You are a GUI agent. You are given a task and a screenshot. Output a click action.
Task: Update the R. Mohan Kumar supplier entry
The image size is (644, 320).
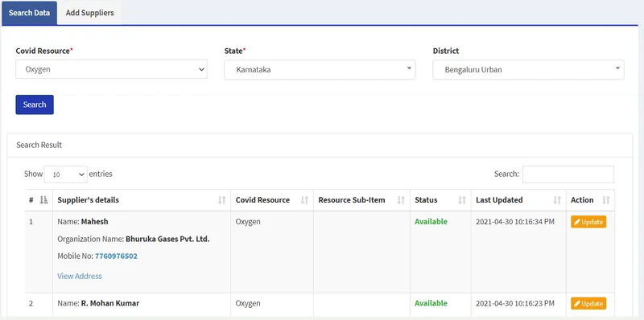tap(588, 304)
